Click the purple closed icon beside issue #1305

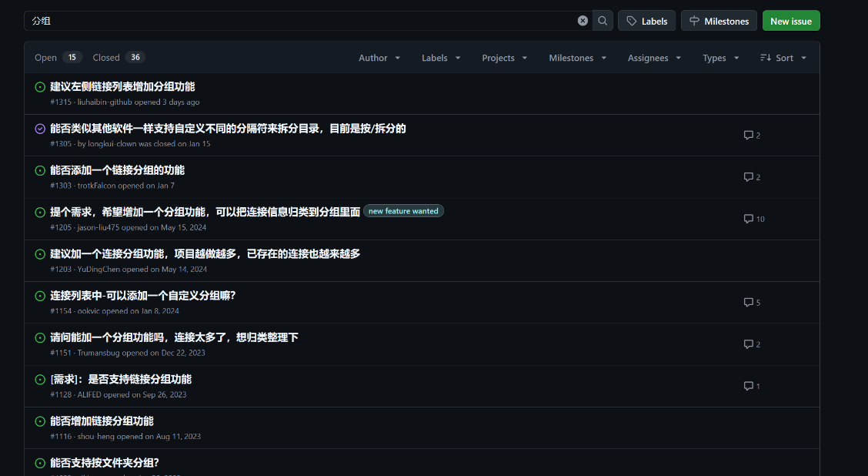40,129
